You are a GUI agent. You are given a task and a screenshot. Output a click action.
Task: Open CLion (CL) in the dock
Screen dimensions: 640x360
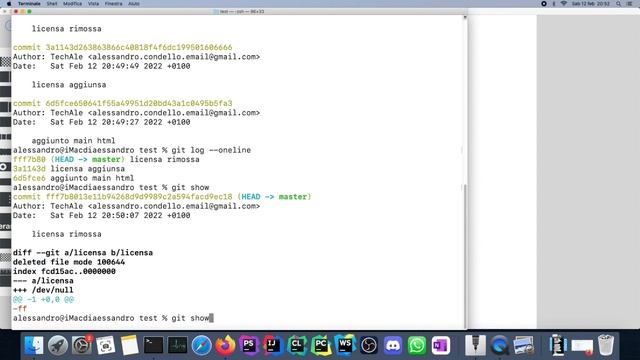tap(297, 345)
